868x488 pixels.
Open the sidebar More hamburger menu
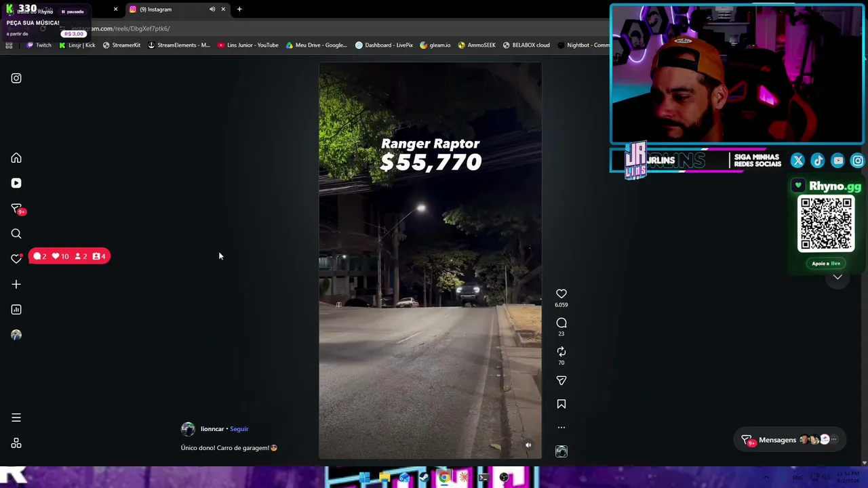coord(16,418)
